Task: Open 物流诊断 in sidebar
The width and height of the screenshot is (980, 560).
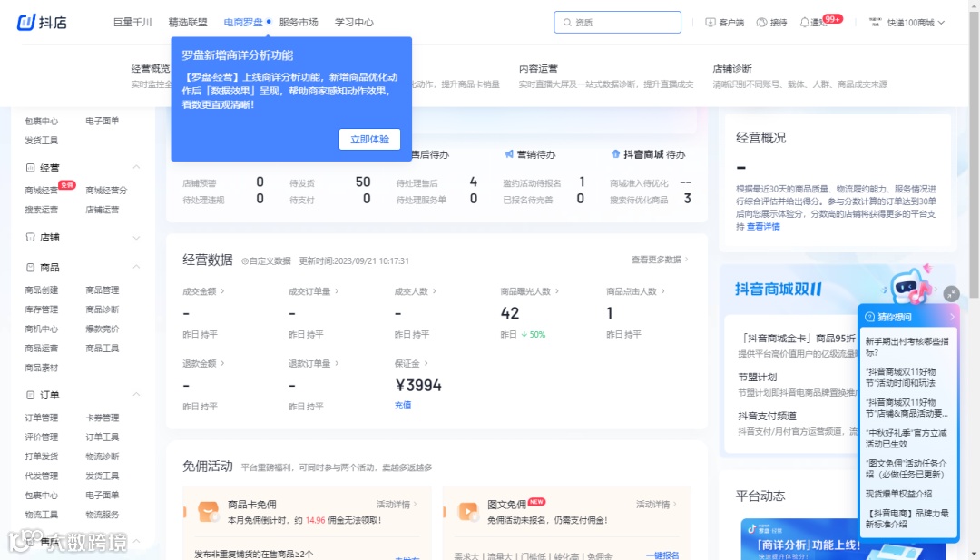Action: 103,457
